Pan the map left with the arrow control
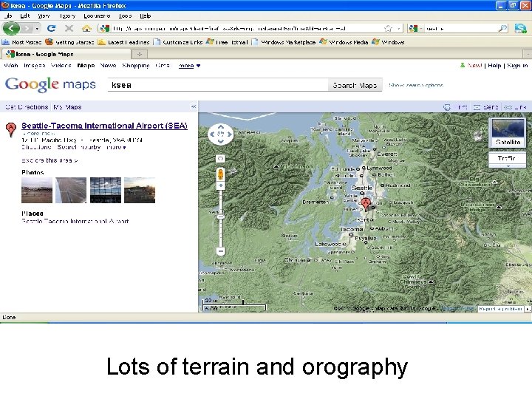The width and height of the screenshot is (532, 399). point(212,134)
